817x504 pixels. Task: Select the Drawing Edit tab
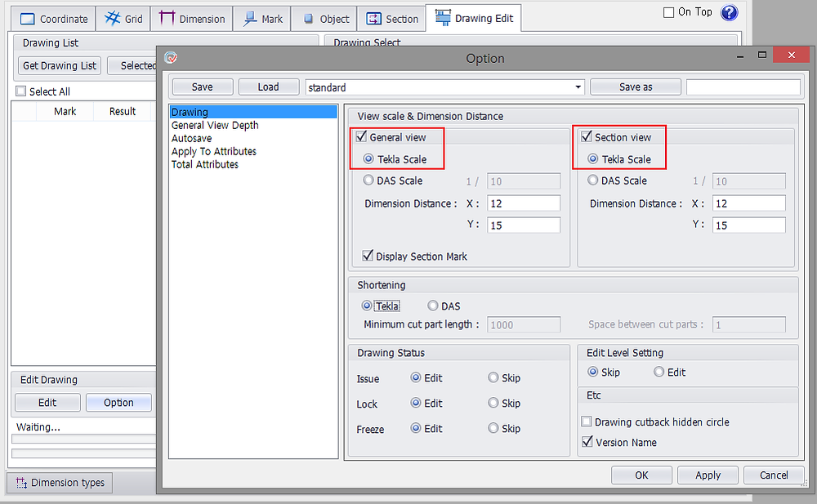click(474, 18)
